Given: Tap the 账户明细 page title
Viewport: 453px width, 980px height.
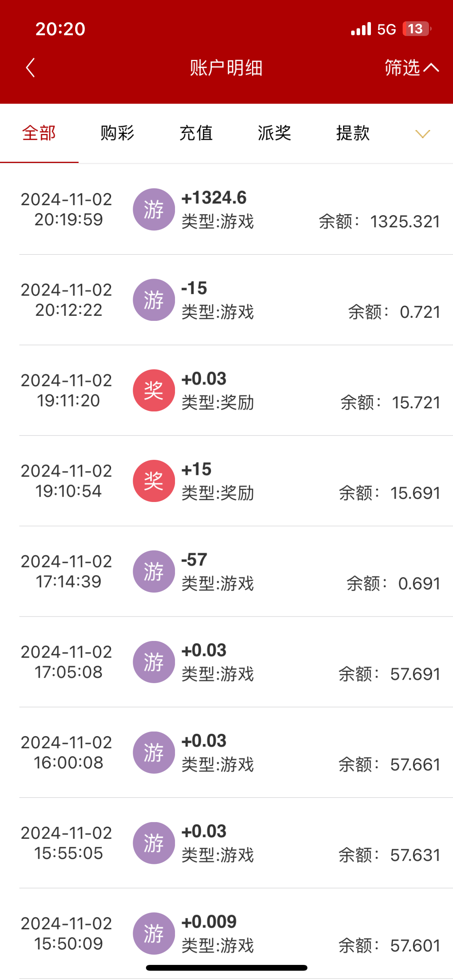Looking at the screenshot, I should [226, 68].
